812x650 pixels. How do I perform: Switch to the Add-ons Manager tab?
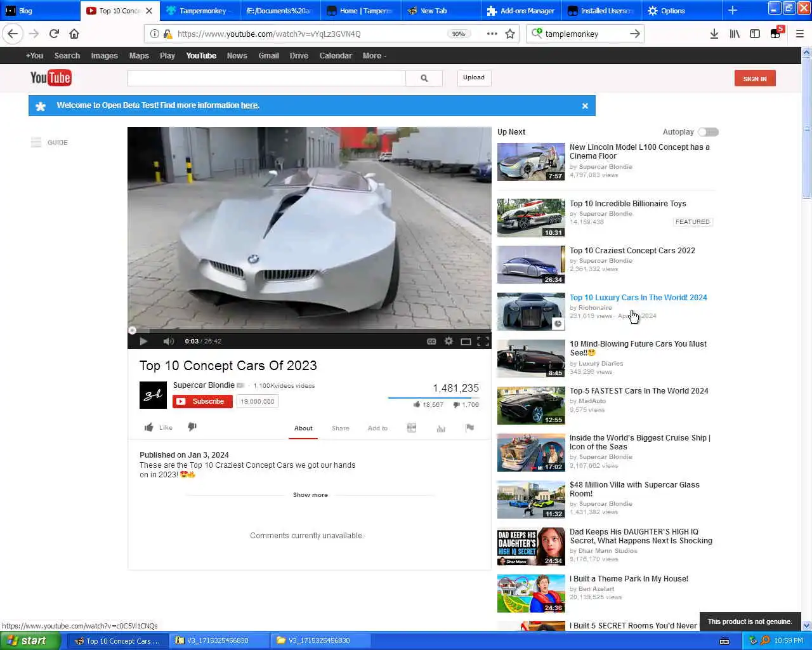[x=521, y=11]
